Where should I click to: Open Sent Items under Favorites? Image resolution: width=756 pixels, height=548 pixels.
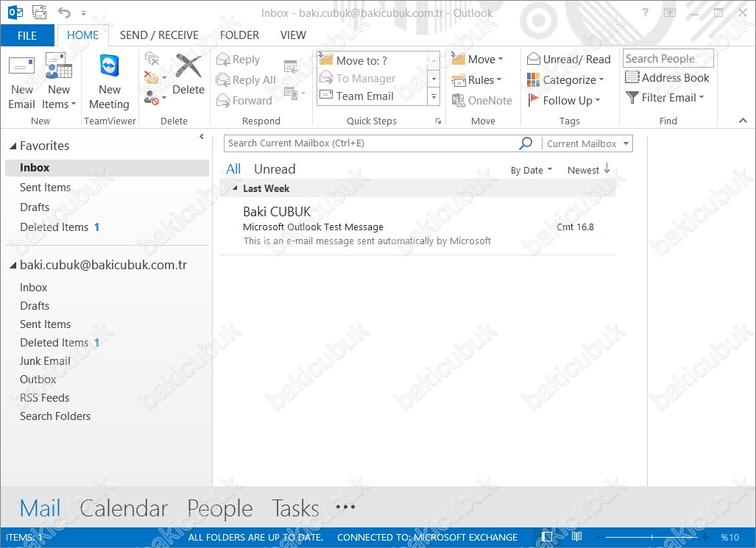click(46, 188)
